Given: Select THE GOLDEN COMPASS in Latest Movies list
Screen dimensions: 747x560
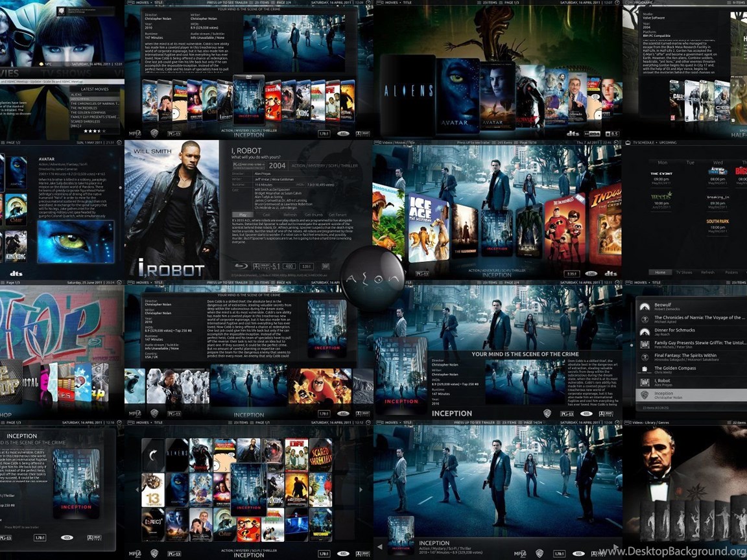Looking at the screenshot, I should 94,112.
